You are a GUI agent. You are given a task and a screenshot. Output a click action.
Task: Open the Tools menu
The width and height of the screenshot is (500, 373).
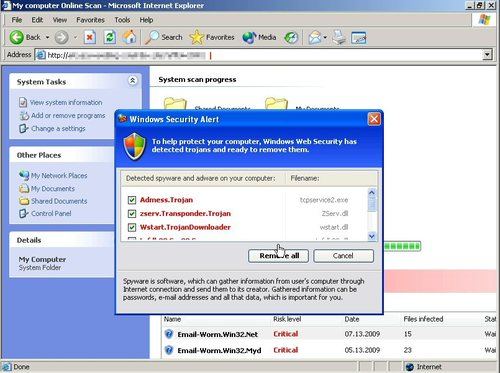[122, 20]
